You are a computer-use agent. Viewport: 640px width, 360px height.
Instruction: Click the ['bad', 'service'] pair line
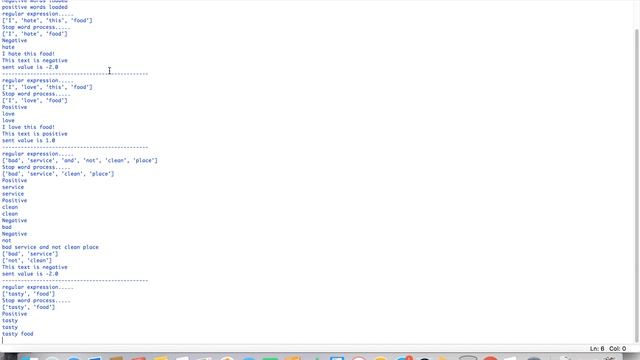(30, 254)
